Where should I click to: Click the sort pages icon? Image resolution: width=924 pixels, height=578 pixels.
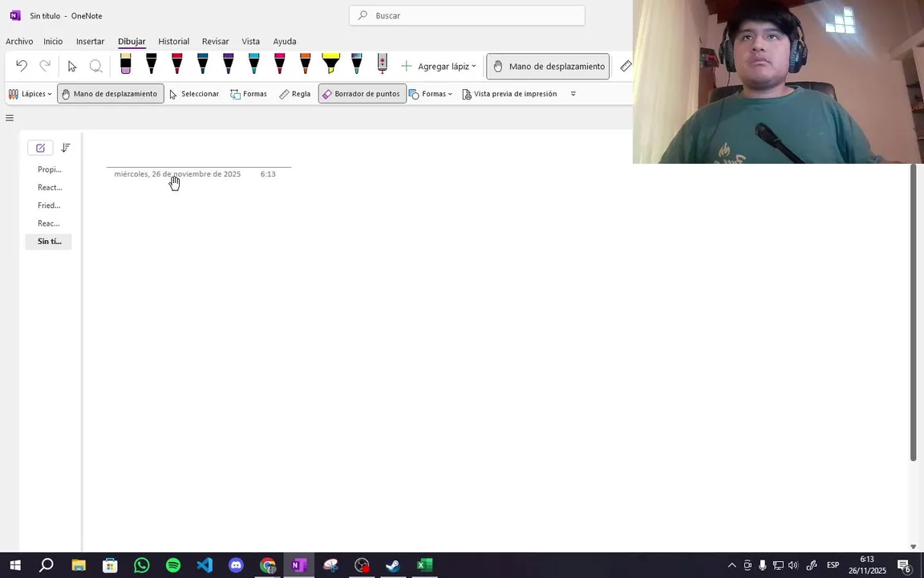66,148
